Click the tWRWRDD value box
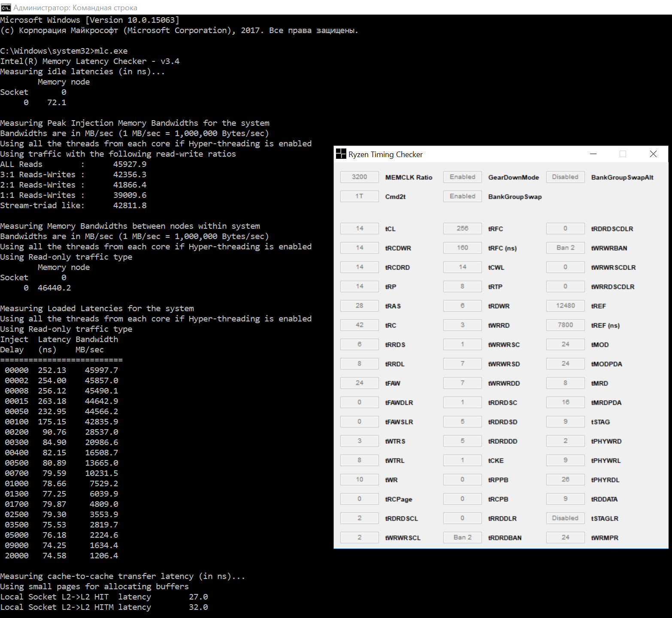The height and width of the screenshot is (618, 672). coord(463,383)
